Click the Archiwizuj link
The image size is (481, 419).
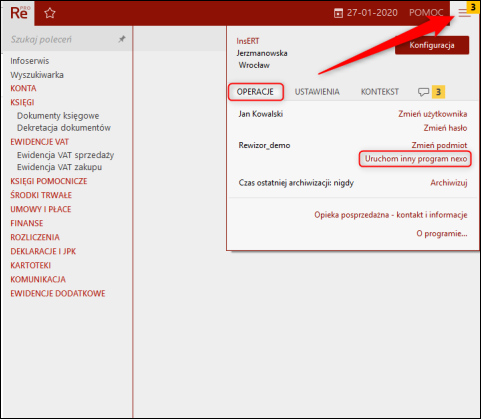[x=449, y=183]
